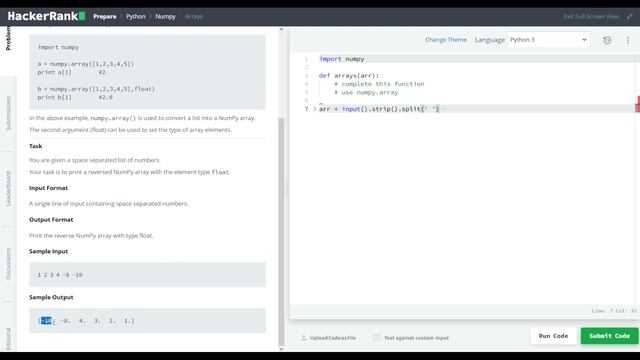640x360 pixels.
Task: Switch to the Editorial side tab
Action: coord(8,339)
